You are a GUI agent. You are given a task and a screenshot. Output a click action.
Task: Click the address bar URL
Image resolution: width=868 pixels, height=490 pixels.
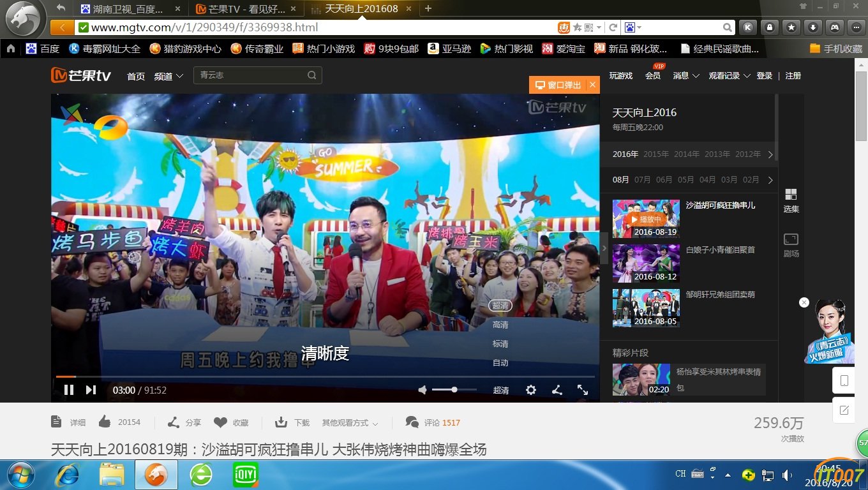(x=204, y=27)
